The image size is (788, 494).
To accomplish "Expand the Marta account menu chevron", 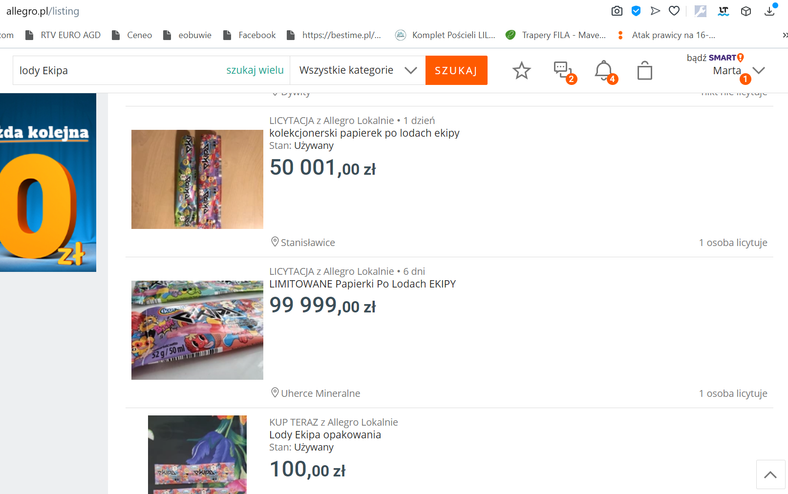I will [x=759, y=70].
